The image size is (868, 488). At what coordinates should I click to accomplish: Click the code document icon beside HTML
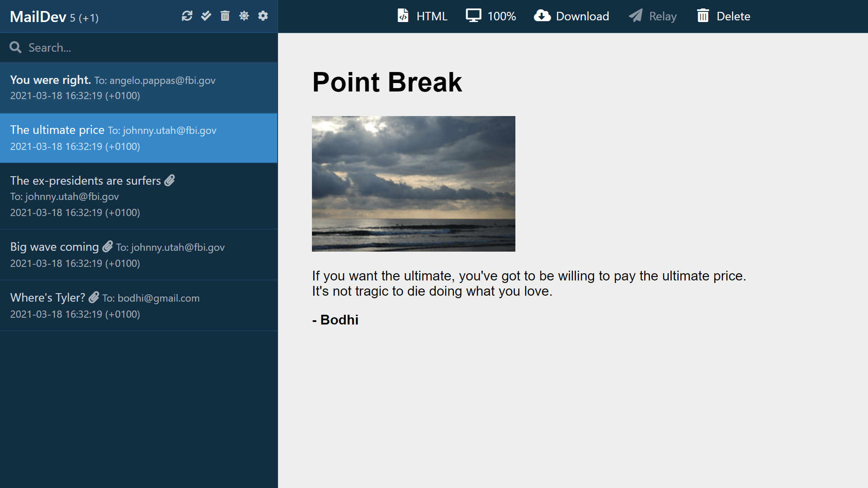click(x=403, y=15)
